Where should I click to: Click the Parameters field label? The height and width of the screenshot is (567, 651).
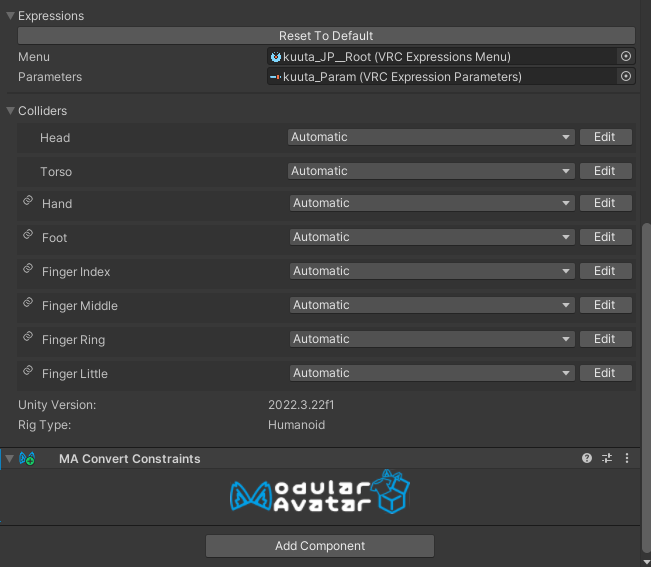tap(50, 77)
